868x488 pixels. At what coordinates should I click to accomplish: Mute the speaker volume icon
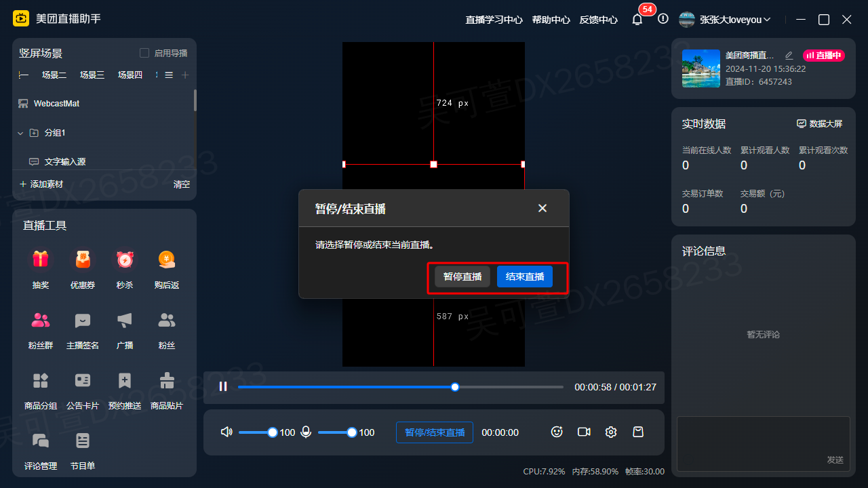(226, 432)
